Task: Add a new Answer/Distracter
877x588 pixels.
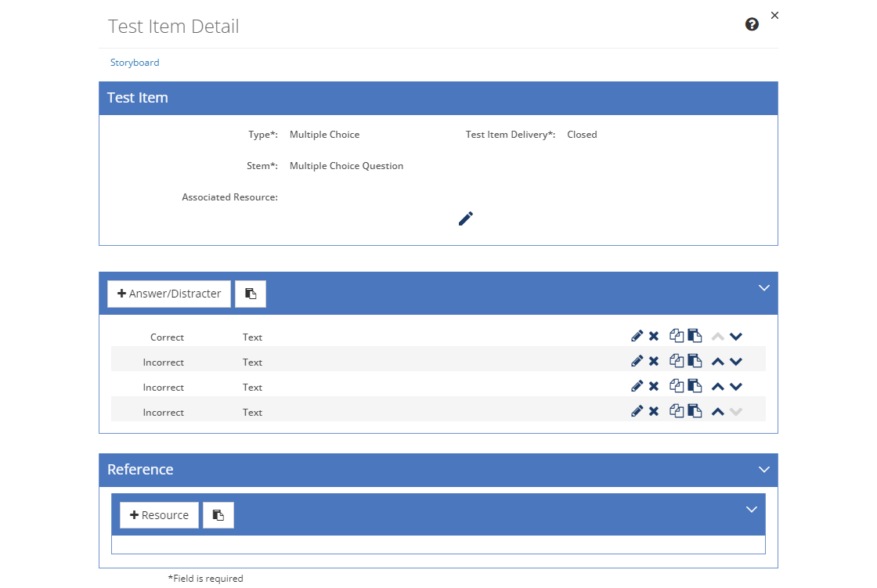Action: (x=169, y=294)
